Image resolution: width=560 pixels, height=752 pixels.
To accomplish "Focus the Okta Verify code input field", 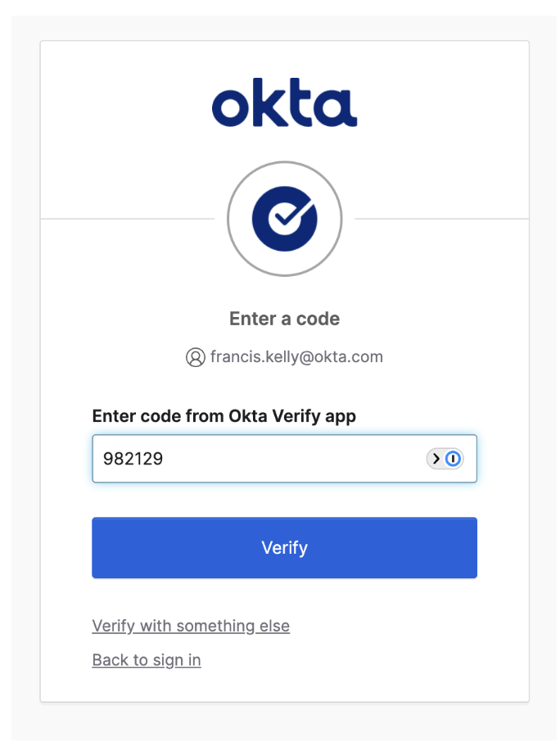I will point(262,459).
